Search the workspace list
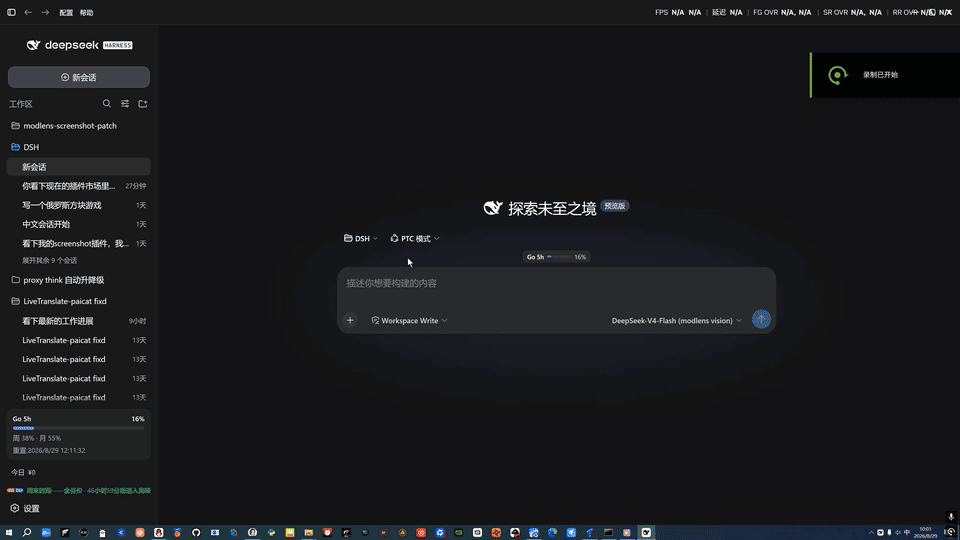 (x=107, y=103)
